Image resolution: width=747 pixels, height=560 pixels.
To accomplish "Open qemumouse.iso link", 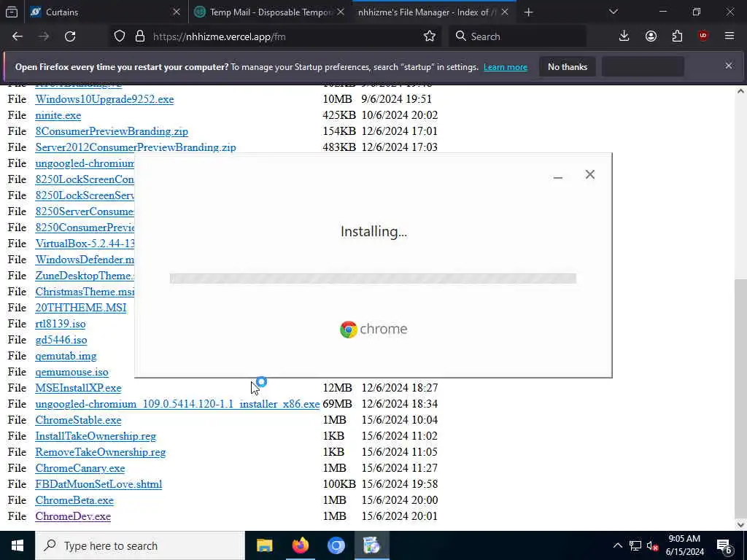I will coord(71,372).
